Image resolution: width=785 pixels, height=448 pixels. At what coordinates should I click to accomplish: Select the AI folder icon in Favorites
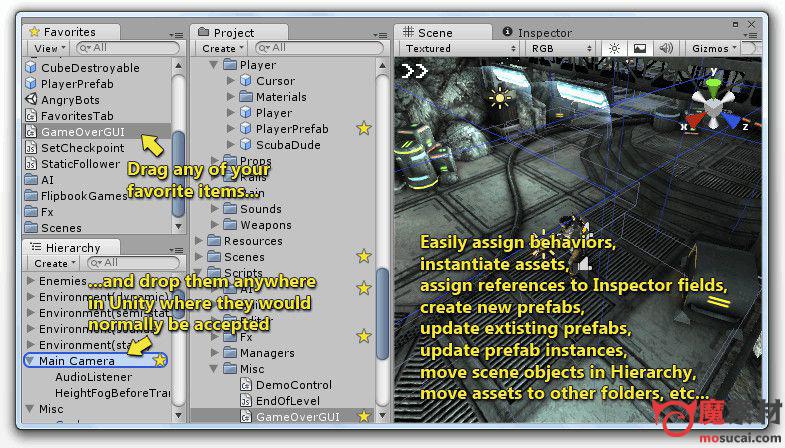[31, 180]
